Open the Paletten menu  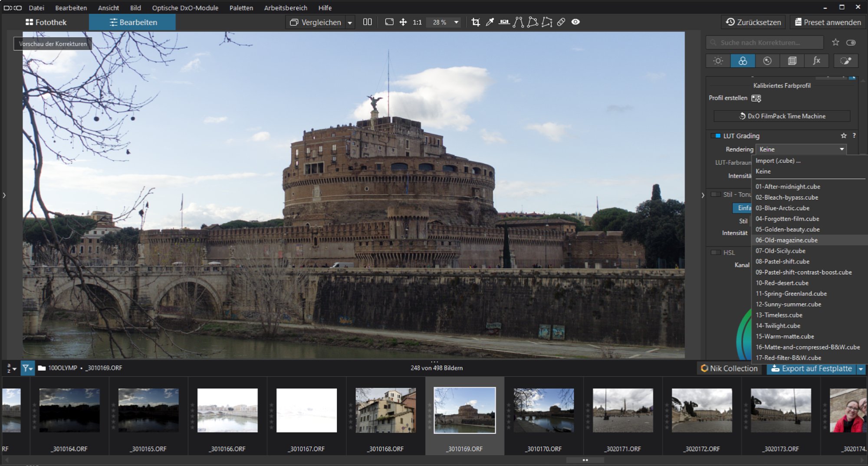pyautogui.click(x=241, y=8)
